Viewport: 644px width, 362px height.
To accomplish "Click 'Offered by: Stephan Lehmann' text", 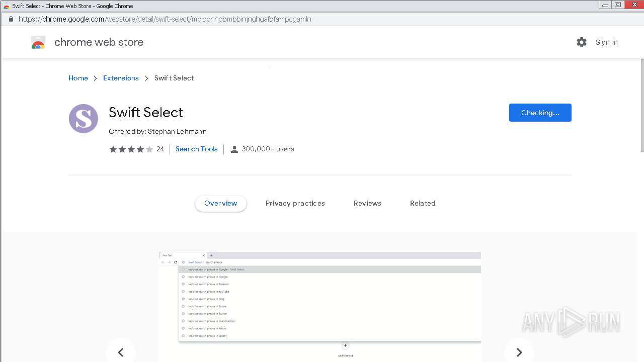I will (157, 131).
